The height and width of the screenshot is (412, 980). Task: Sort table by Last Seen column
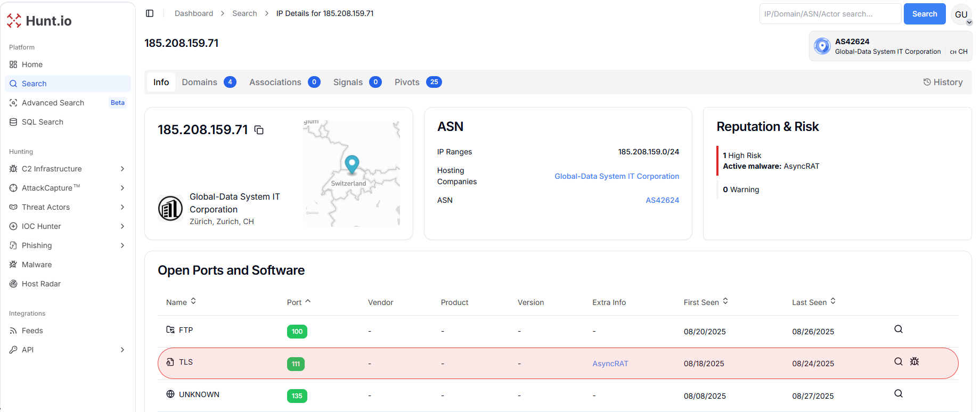coord(814,302)
